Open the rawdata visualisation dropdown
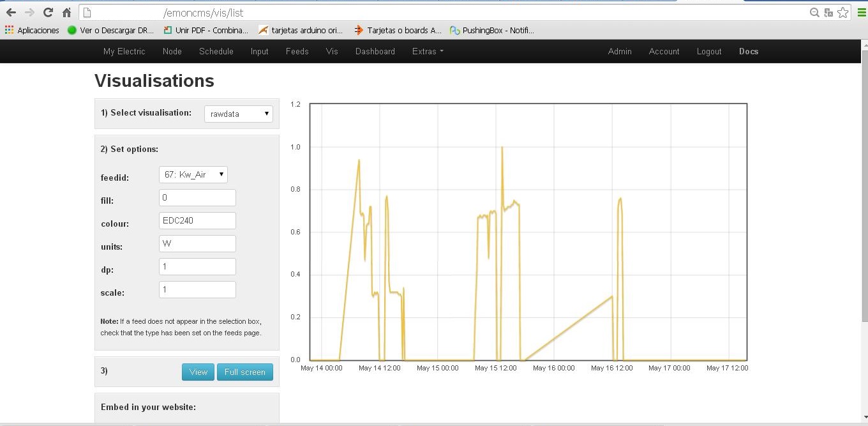The height and width of the screenshot is (426, 868). pos(238,114)
